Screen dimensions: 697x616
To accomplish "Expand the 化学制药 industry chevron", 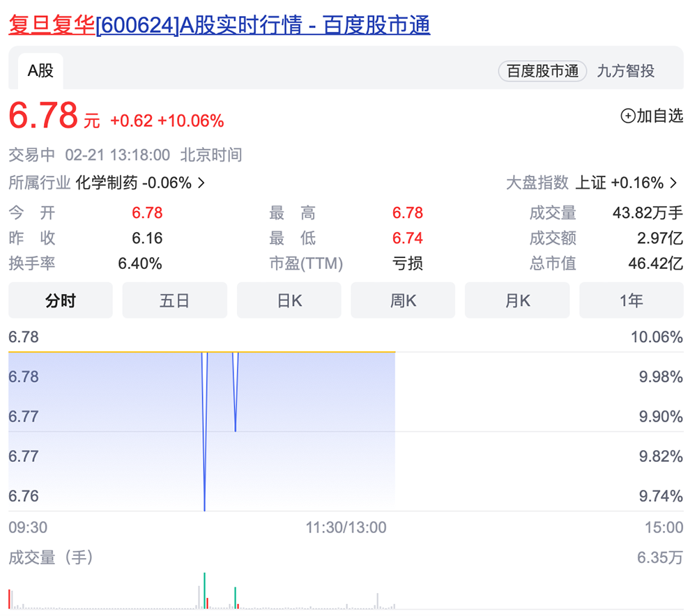I will click(201, 183).
